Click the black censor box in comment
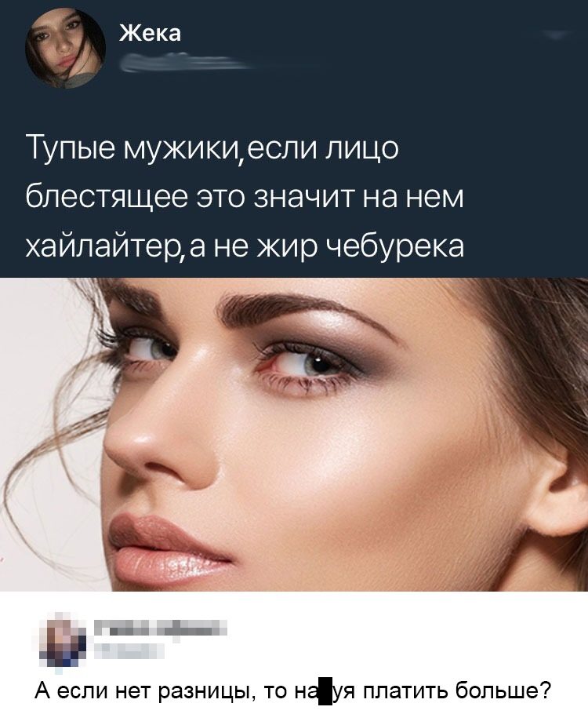 pyautogui.click(x=325, y=690)
